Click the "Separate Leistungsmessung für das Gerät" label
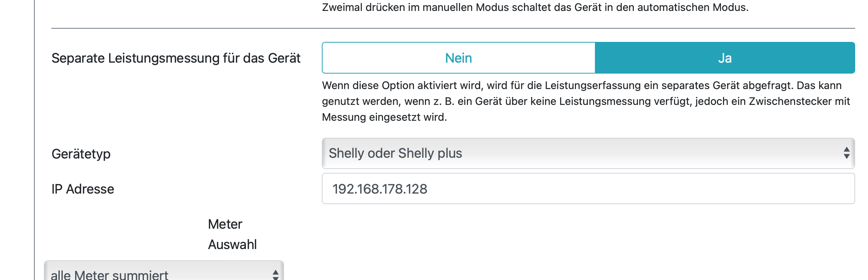This screenshot has width=868, height=280. coord(176,58)
